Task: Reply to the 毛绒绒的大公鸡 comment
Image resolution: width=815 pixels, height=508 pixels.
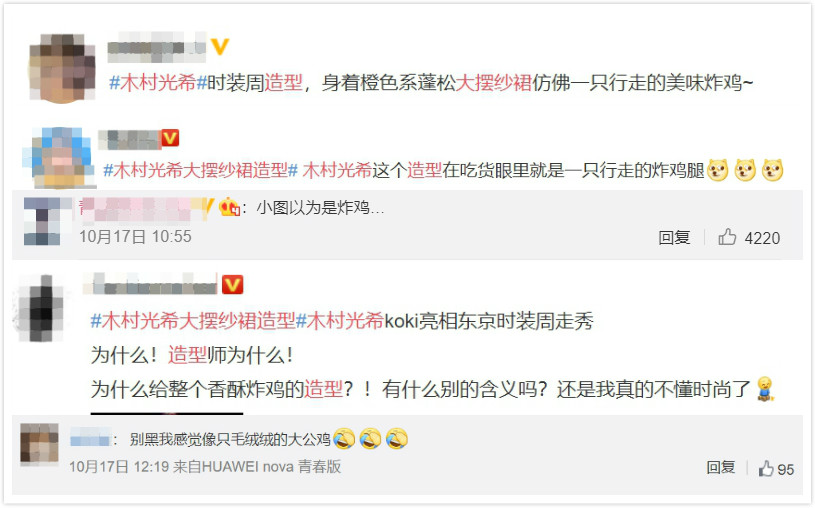Action: [720, 467]
